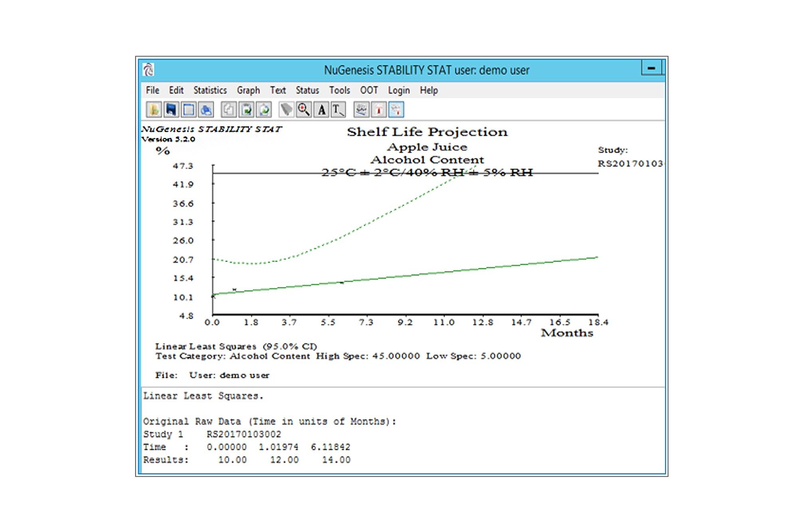Open the OOT menu
798x532 pixels.
coord(369,90)
